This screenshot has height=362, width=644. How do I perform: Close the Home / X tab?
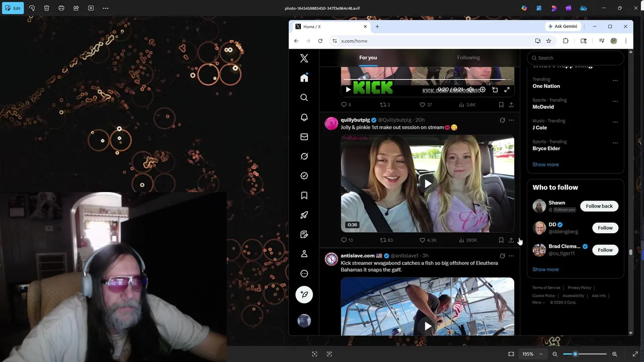(x=365, y=27)
